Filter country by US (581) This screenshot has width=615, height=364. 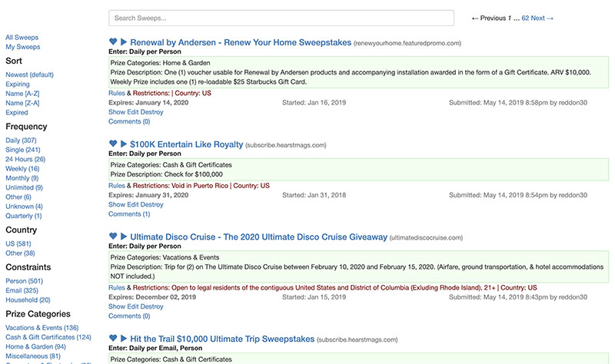19,243
